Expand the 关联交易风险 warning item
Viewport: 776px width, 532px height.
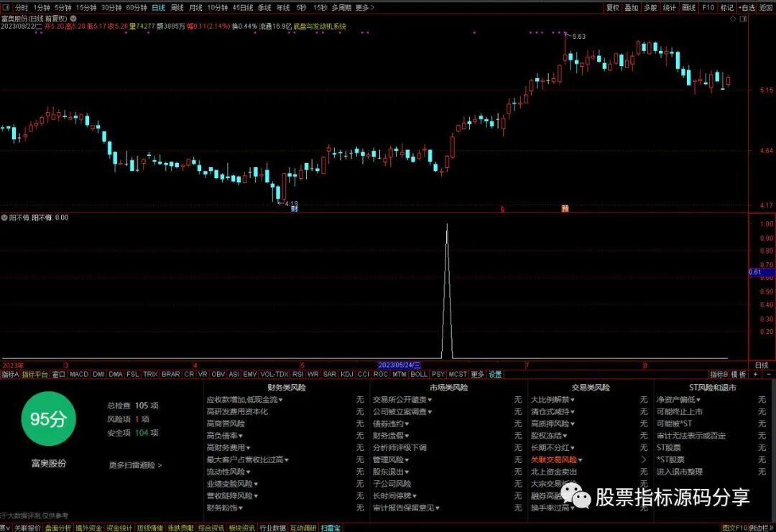(557, 459)
